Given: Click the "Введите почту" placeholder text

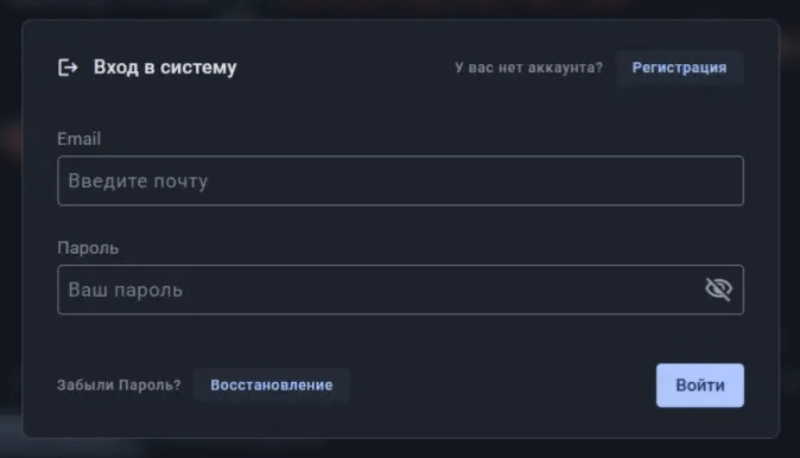Looking at the screenshot, I should click(x=138, y=182).
